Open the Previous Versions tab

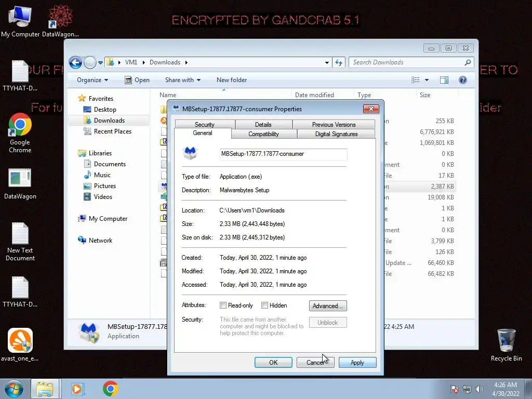click(x=334, y=125)
